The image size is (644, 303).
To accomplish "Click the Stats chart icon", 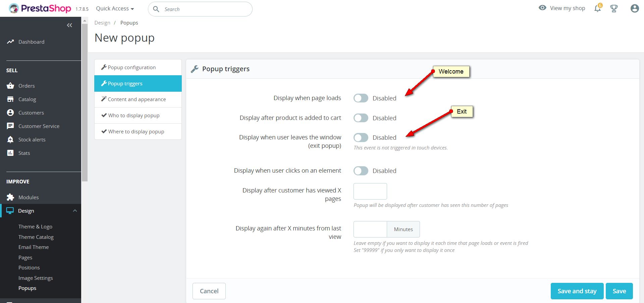I will (x=10, y=153).
